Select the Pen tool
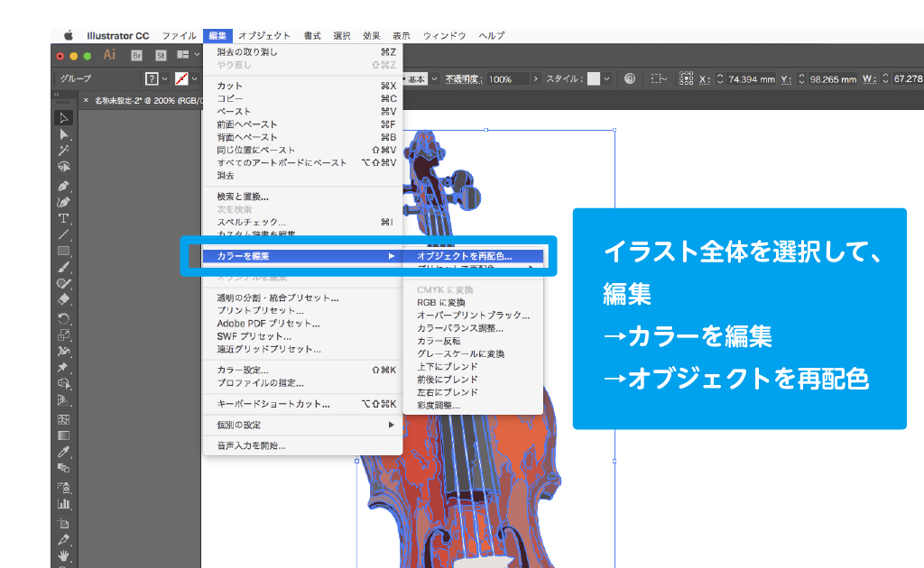 pos(64,185)
